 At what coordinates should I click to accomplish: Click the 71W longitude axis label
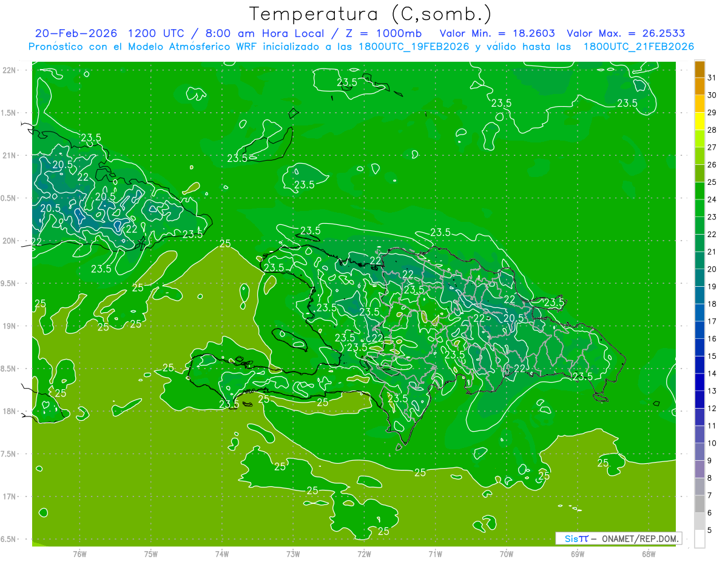[x=435, y=554]
